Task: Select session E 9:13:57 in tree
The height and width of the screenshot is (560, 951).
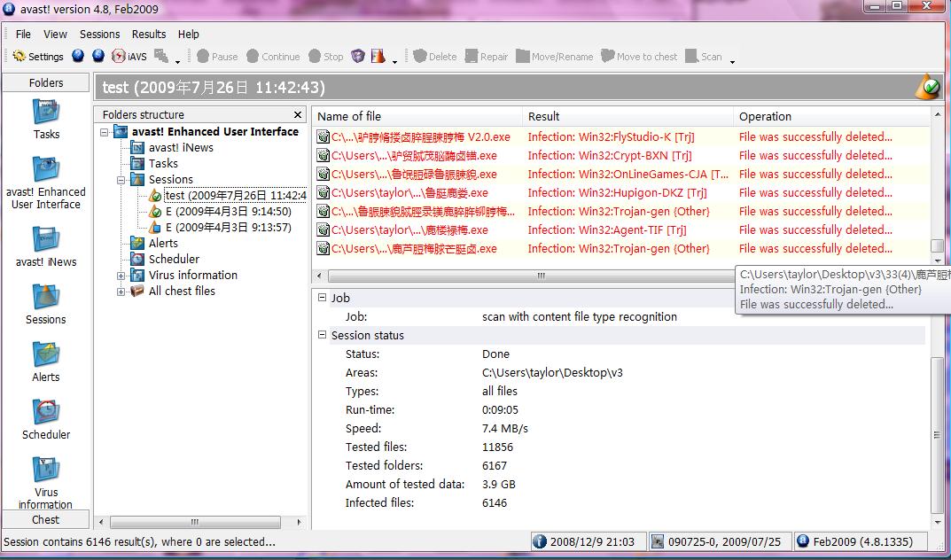Action: click(x=229, y=227)
